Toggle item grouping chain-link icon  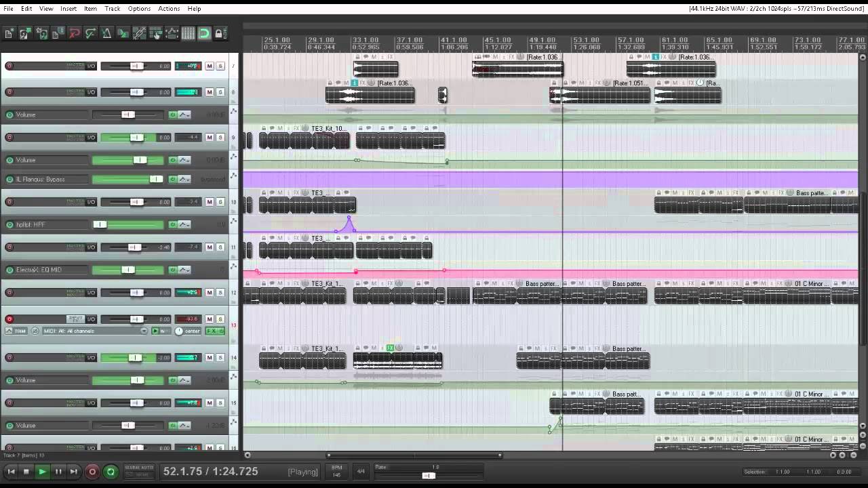pyautogui.click(x=139, y=33)
